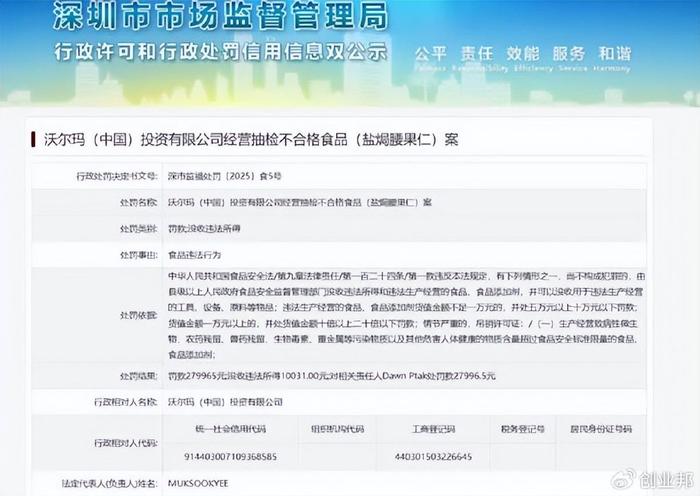Click the 法定代表人(负责人)姓名 row label
The width and height of the screenshot is (700, 496).
tap(110, 483)
